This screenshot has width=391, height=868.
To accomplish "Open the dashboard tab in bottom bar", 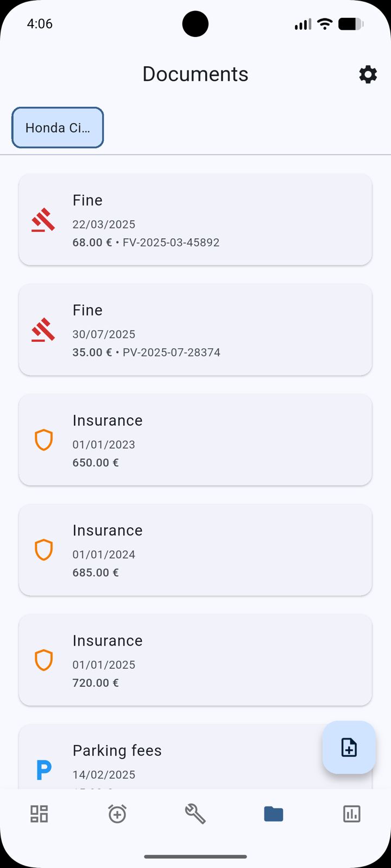I will point(39,814).
